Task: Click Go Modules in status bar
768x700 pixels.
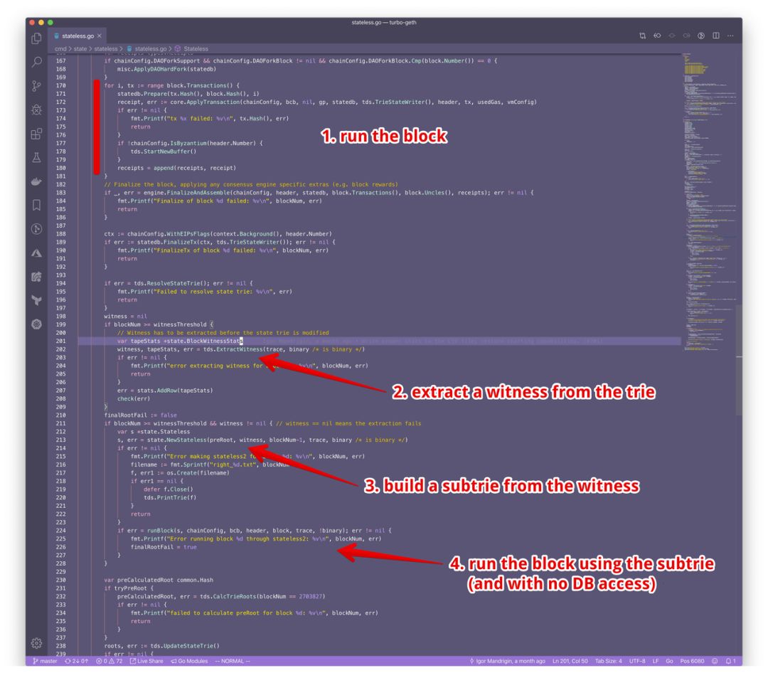Action: coord(189,661)
